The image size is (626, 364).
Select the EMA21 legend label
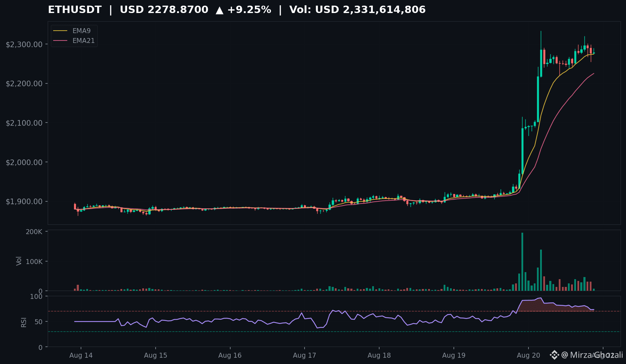click(x=83, y=41)
